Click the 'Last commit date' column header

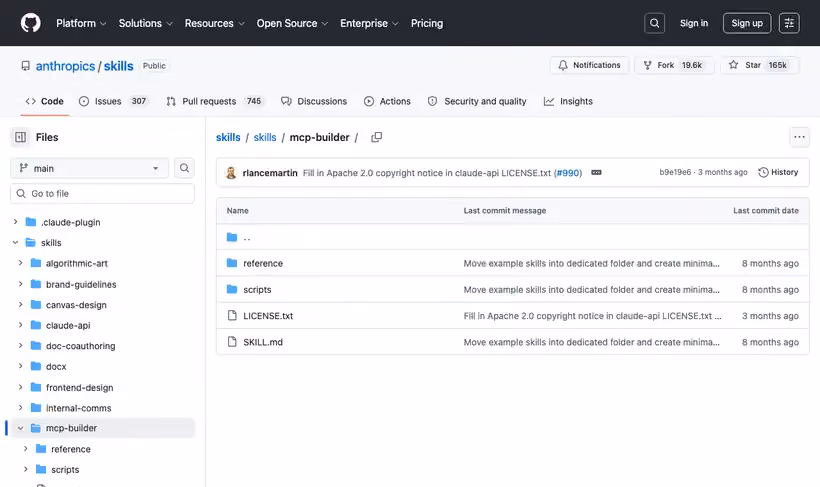click(766, 210)
